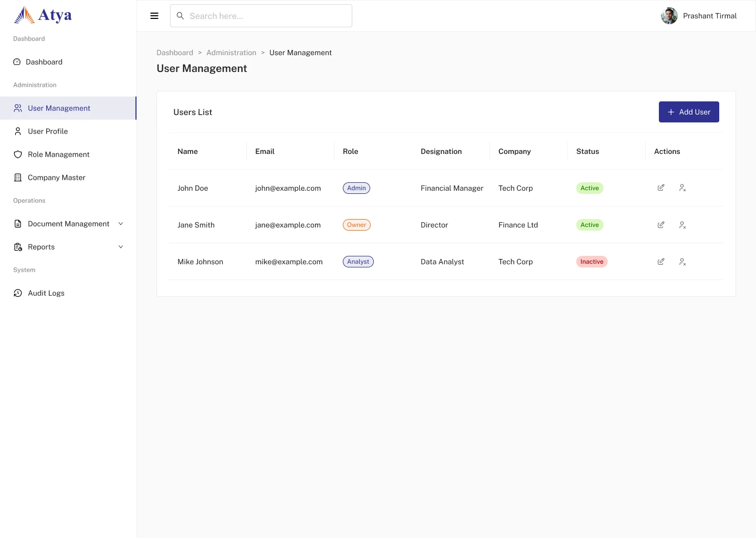Click the Document Management file icon
Viewport: 756px width, 538px height.
click(x=18, y=224)
